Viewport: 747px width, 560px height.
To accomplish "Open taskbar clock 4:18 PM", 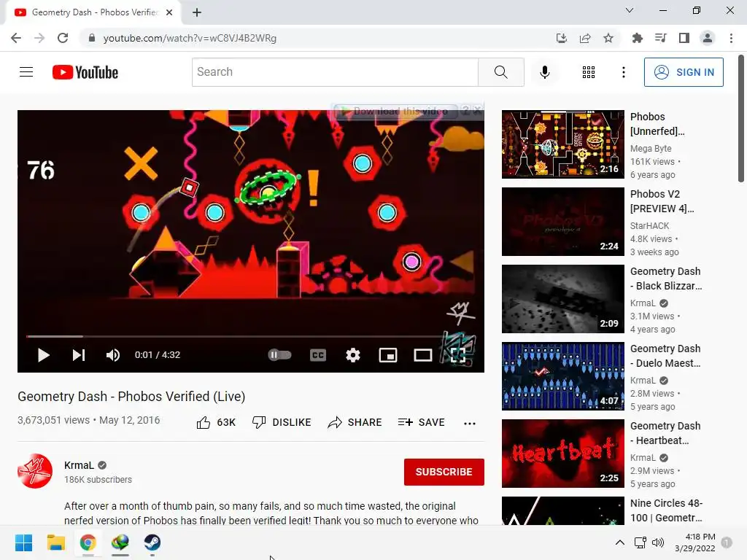I will 695,542.
